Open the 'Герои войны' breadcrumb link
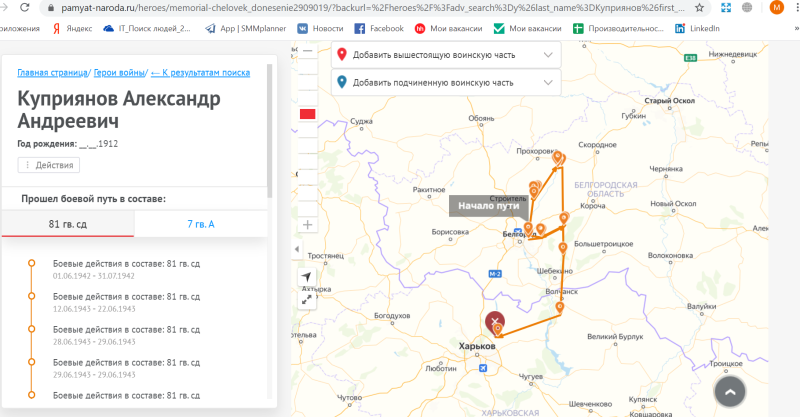800x417 pixels. (119, 73)
